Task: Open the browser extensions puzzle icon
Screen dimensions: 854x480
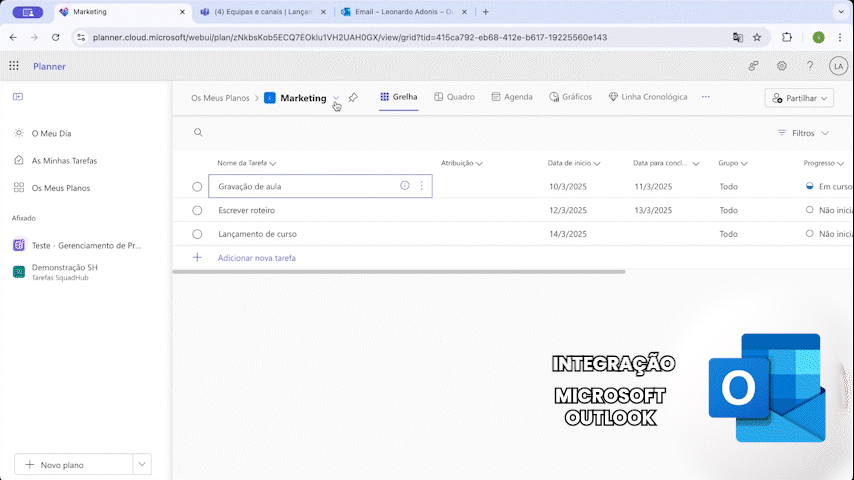Action: (x=787, y=37)
